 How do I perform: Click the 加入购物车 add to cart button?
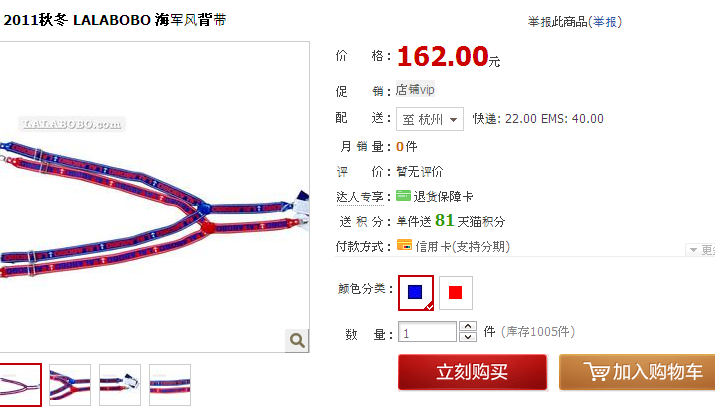point(637,372)
